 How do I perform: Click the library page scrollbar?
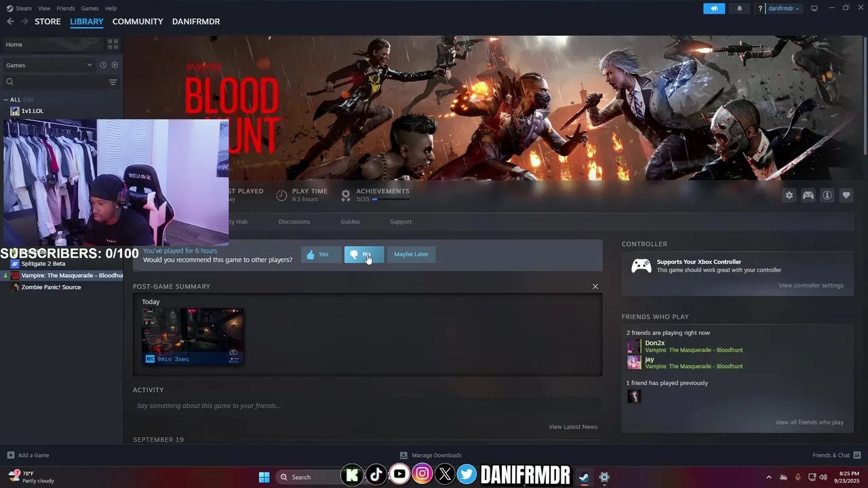[865, 95]
